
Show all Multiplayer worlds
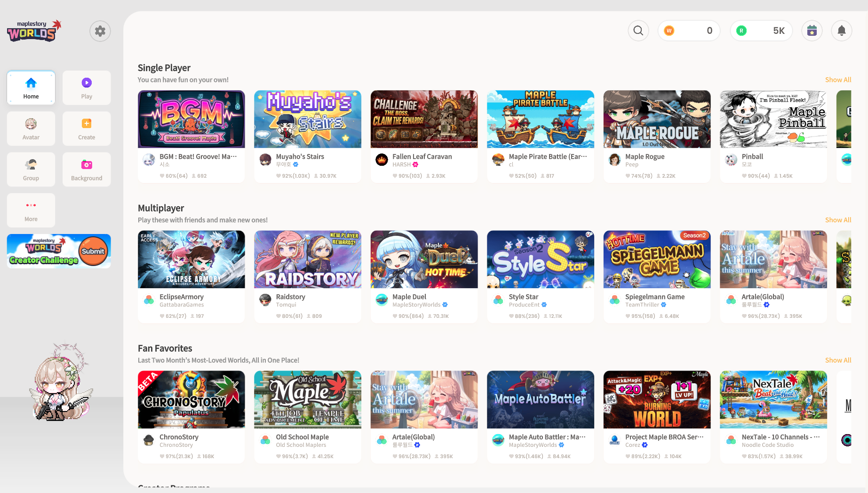click(x=838, y=220)
